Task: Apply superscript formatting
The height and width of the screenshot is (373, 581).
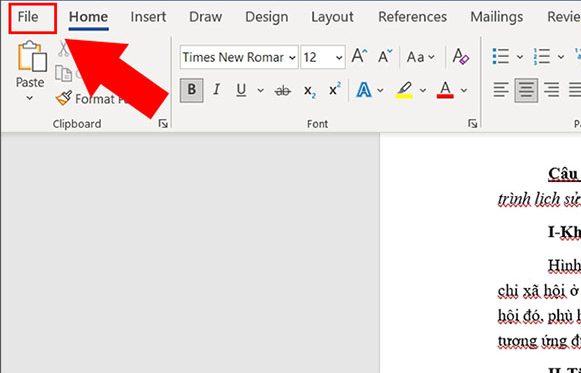Action: pyautogui.click(x=335, y=90)
